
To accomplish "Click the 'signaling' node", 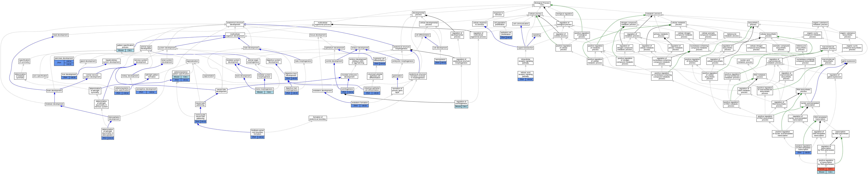I will pyautogui.click(x=536, y=35).
